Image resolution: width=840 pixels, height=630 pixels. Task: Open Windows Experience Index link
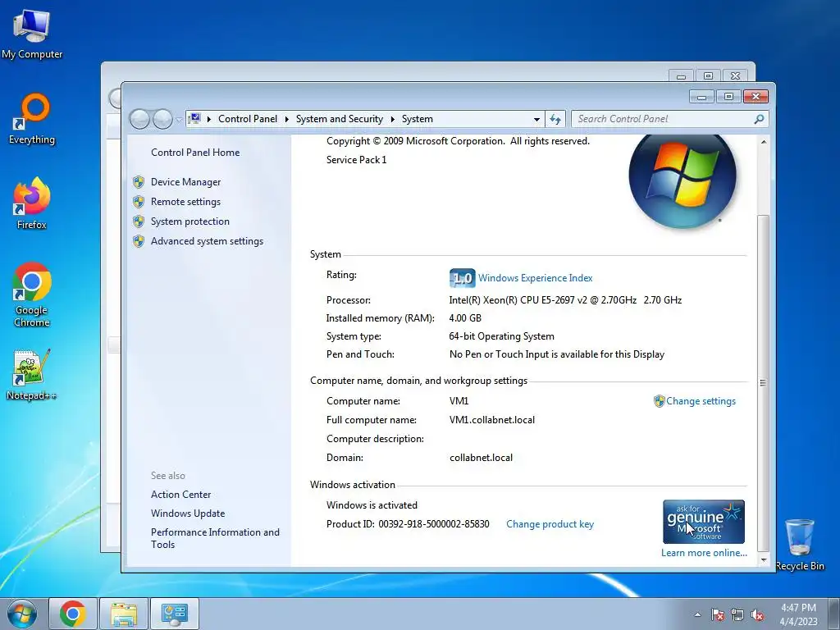click(x=535, y=278)
